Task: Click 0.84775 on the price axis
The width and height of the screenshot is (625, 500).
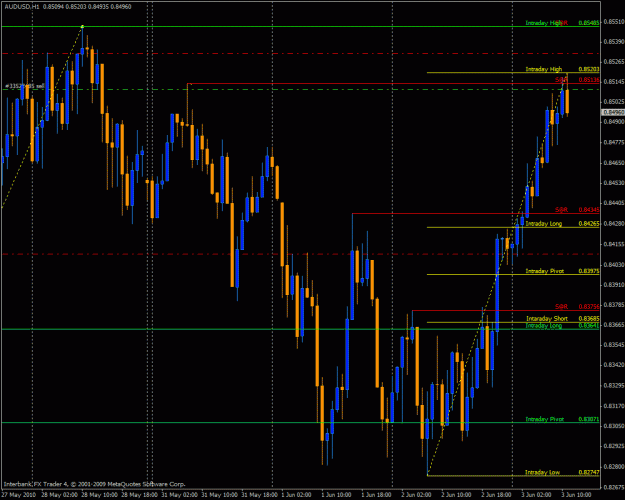Action: [614, 142]
